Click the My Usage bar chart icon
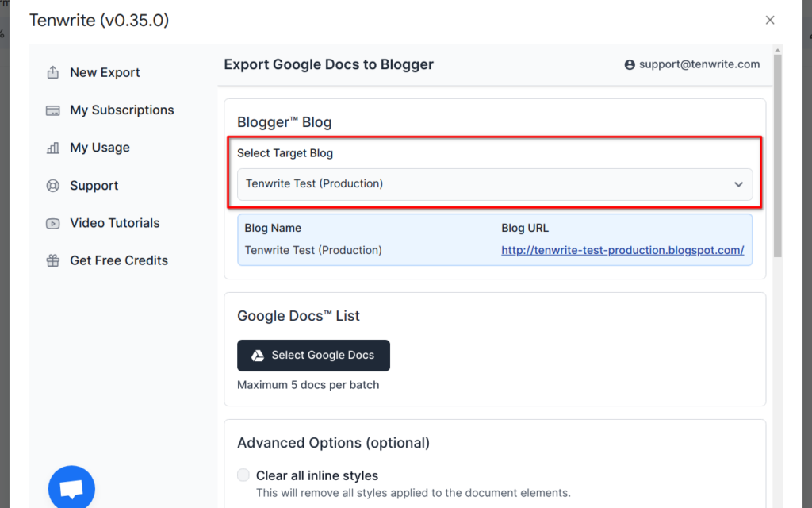The width and height of the screenshot is (812, 508). click(x=52, y=147)
